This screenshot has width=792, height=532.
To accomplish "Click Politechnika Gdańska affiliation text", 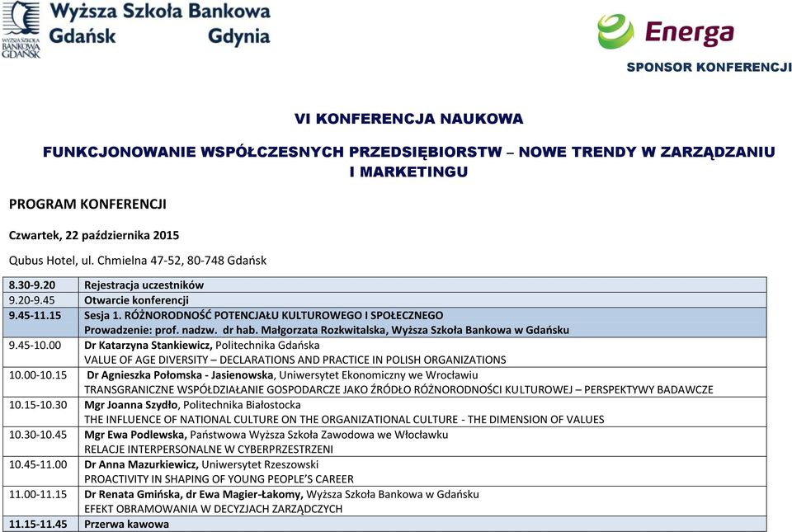I will tap(267, 346).
